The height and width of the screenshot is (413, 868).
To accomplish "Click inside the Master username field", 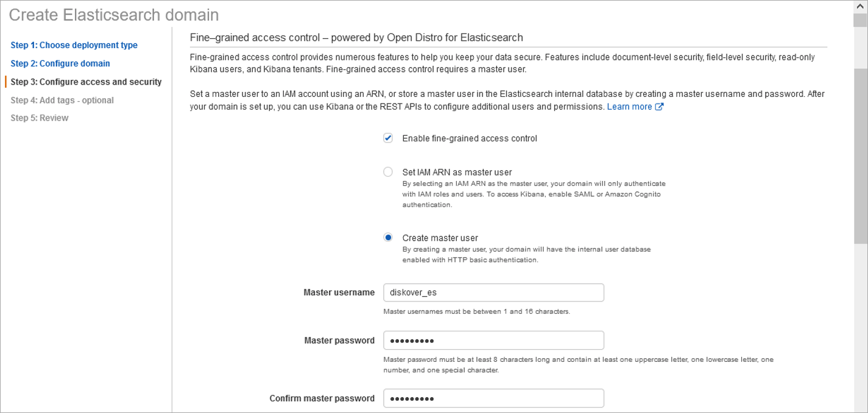I will coord(493,292).
